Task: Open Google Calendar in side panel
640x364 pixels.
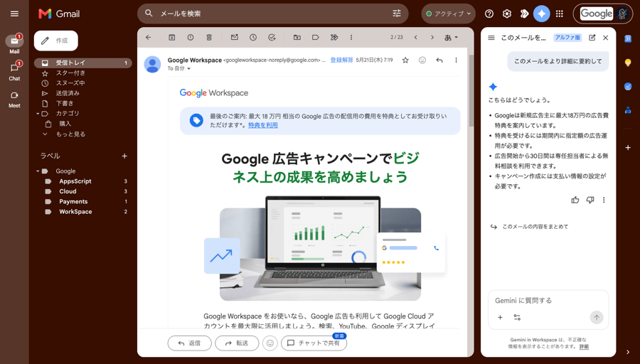Action: click(628, 39)
